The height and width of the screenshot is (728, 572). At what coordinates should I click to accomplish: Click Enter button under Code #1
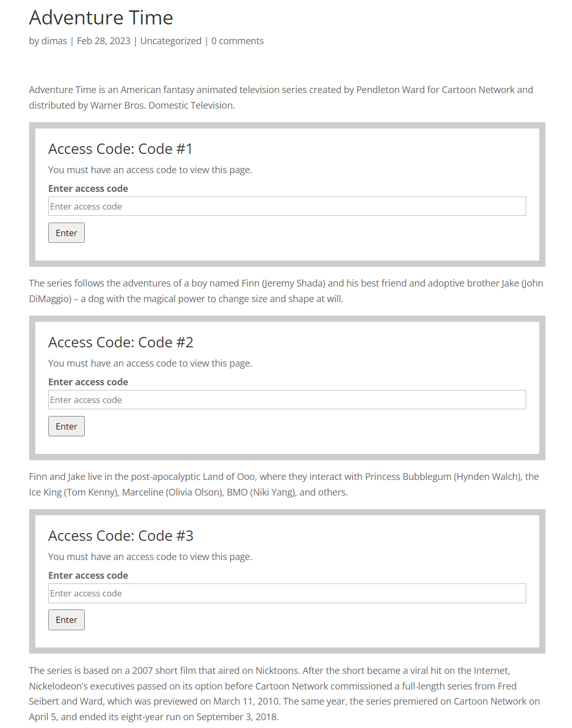click(67, 233)
